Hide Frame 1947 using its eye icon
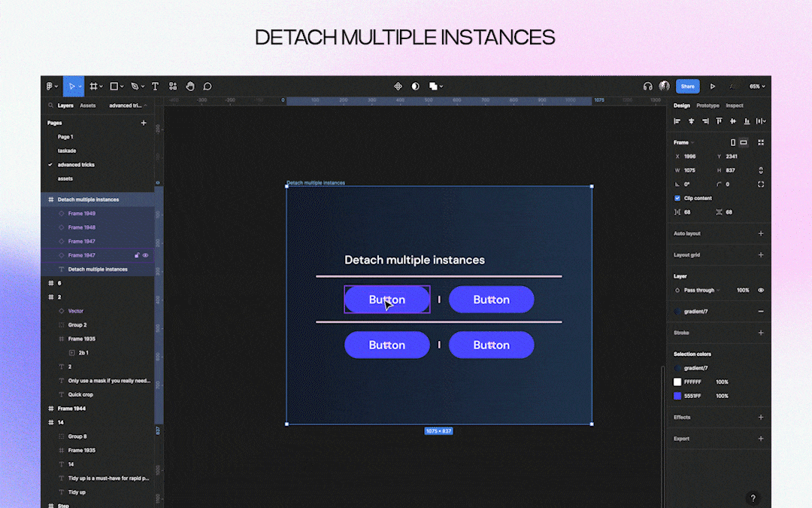Screen dimensions: 812x508 (146, 256)
